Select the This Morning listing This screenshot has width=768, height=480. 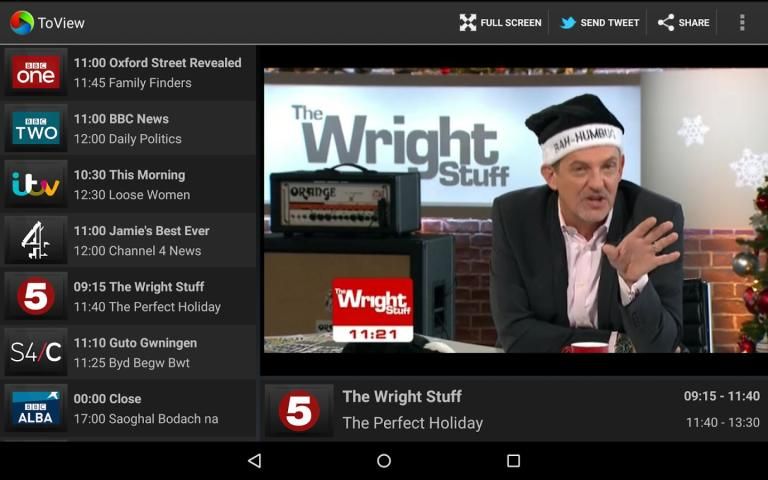[129, 175]
